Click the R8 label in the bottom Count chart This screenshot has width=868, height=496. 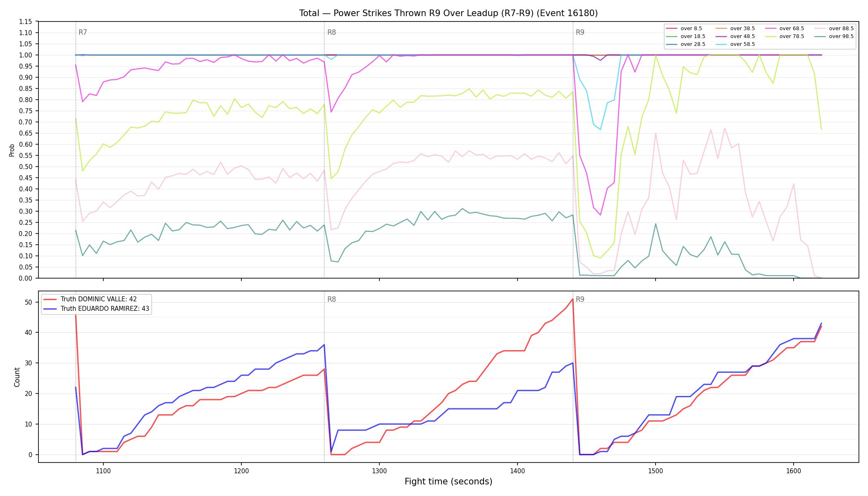coord(331,299)
